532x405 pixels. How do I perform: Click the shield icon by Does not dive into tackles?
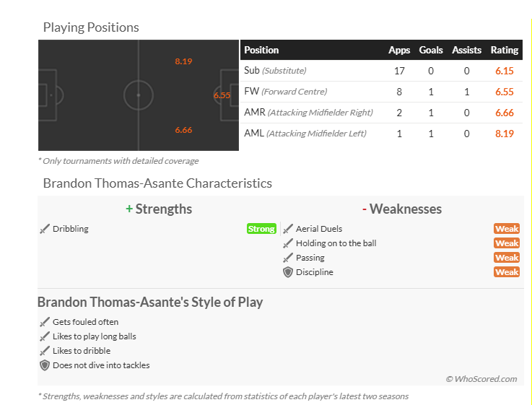tap(45, 365)
